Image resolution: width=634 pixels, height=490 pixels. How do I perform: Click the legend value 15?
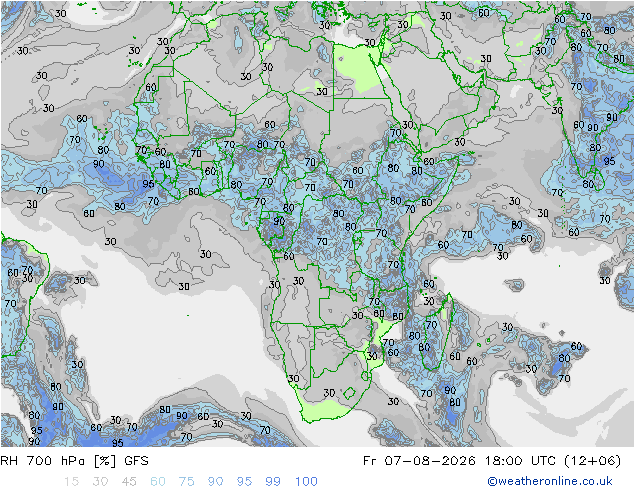coord(71,482)
